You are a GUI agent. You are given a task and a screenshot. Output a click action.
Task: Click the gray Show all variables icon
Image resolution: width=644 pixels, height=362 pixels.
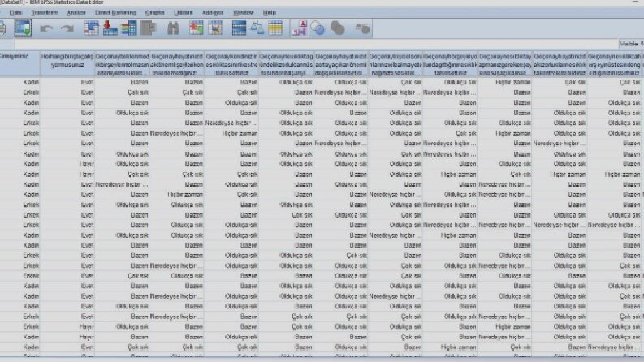tap(337, 28)
